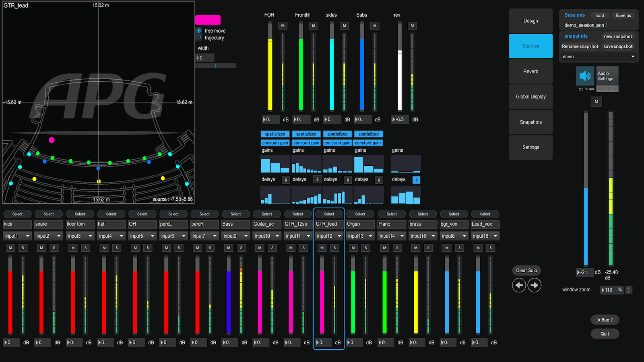Image resolution: width=644 pixels, height=362 pixels.
Task: Open the Snapshots panel
Action: point(530,122)
